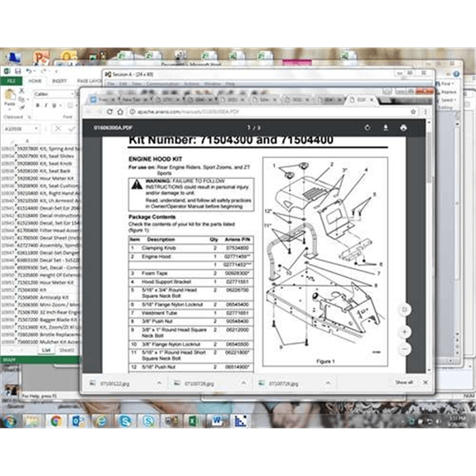
Task: Click the Excel Name Box cell reference
Action: click(x=17, y=128)
